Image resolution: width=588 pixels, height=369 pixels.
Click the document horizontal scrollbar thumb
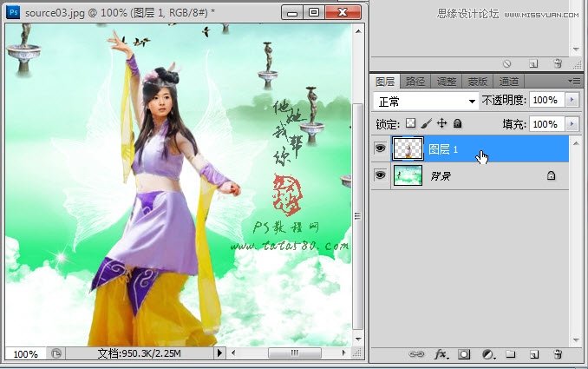click(294, 353)
